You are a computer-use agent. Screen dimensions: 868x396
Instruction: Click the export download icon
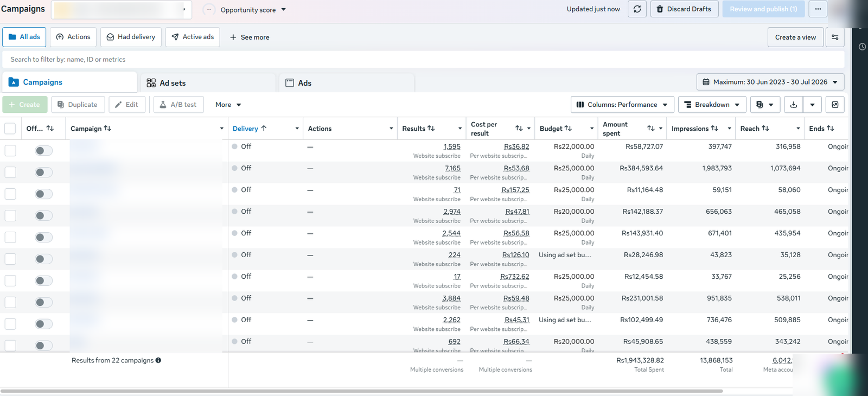[793, 105]
